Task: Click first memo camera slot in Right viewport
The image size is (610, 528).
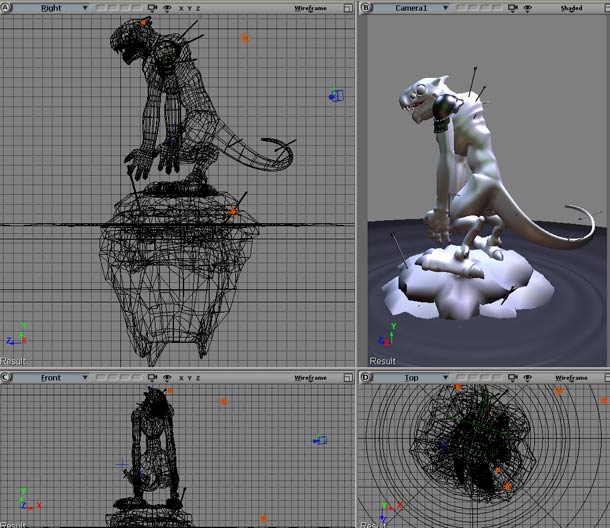Action: [x=101, y=8]
